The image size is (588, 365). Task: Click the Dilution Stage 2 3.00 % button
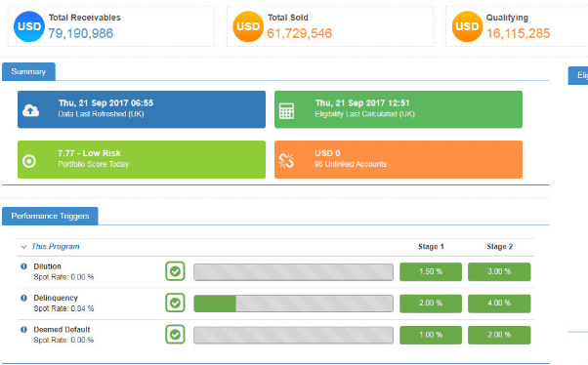(499, 271)
